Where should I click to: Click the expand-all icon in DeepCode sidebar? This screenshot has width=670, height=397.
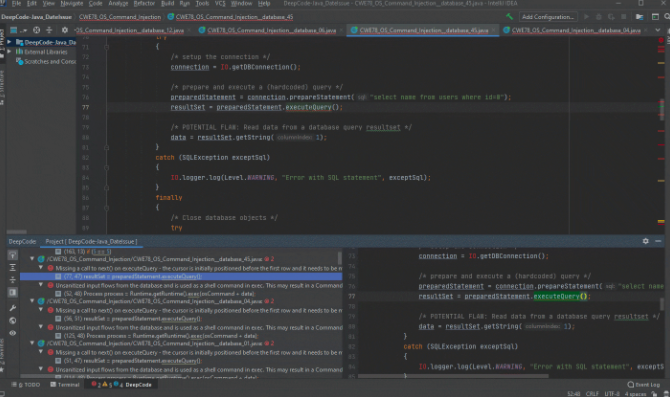pyautogui.click(x=12, y=268)
